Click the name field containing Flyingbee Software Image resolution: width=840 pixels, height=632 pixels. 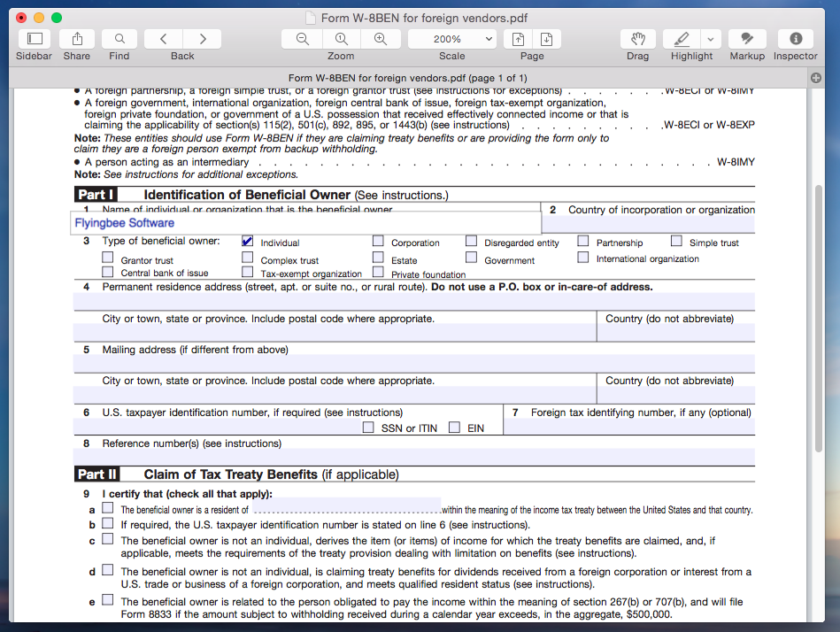[x=306, y=223]
